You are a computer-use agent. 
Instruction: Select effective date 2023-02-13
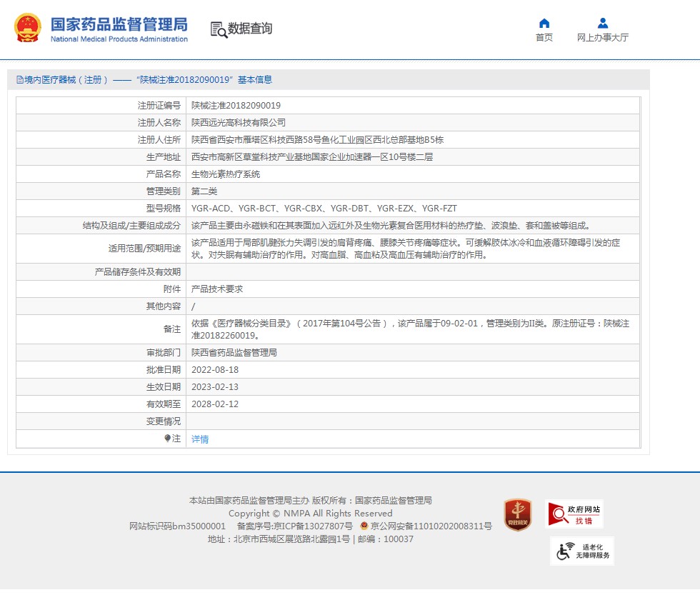[x=215, y=387]
